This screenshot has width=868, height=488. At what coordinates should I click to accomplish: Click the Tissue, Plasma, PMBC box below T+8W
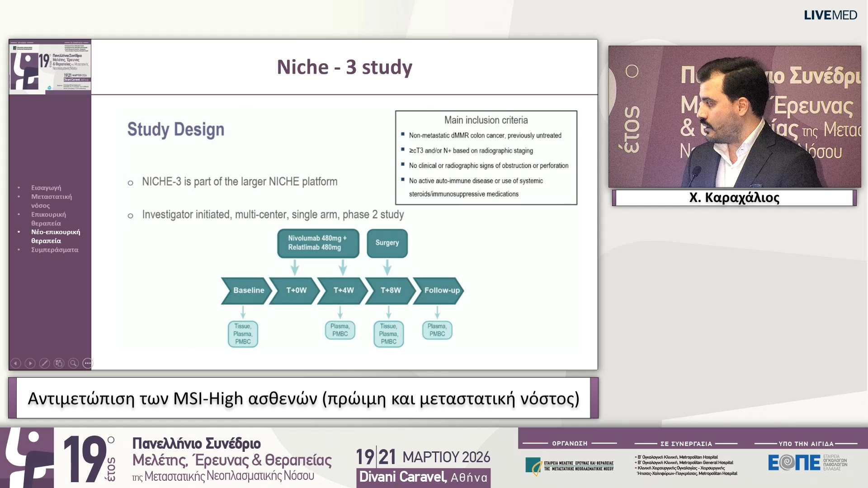point(389,334)
